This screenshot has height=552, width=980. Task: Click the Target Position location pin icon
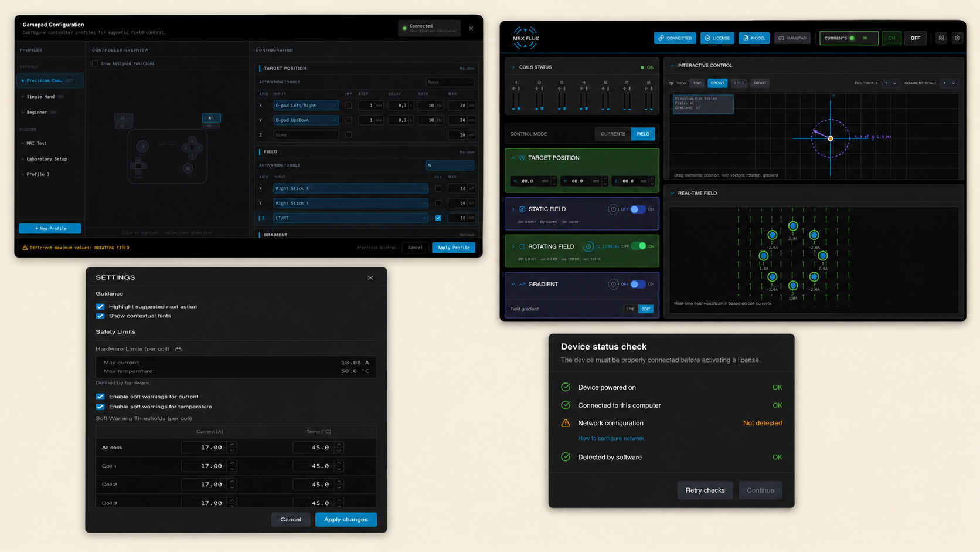pos(522,158)
